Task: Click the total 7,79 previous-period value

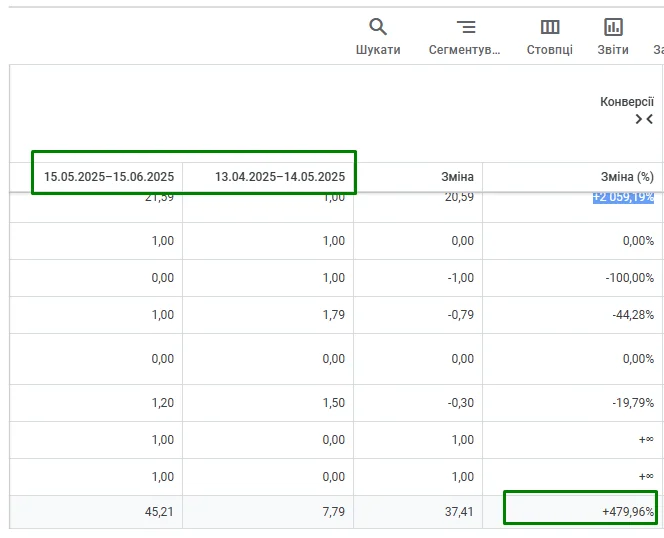Action: click(x=334, y=512)
